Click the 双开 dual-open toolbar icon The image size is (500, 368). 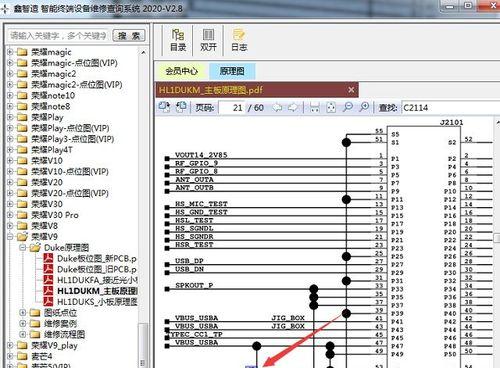[208, 40]
